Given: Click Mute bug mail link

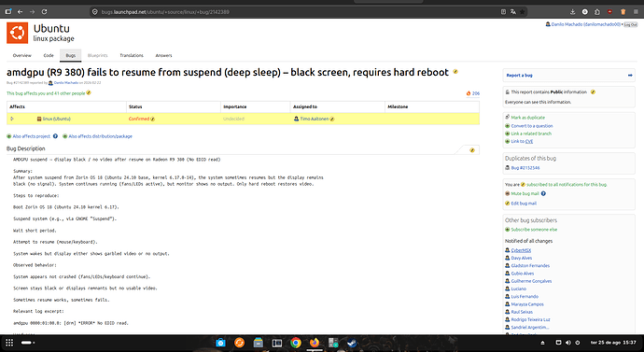Looking at the screenshot, I should (525, 193).
